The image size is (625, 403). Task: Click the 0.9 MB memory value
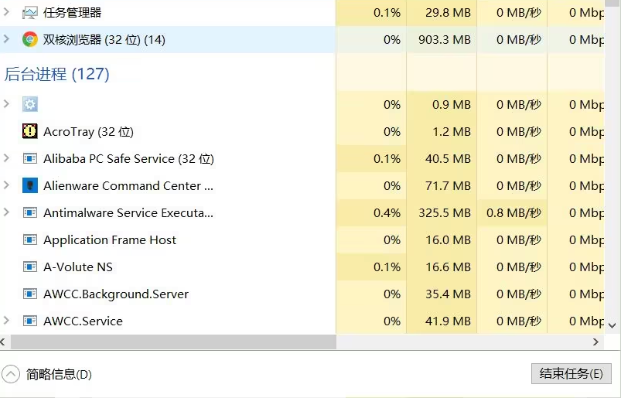click(x=452, y=104)
